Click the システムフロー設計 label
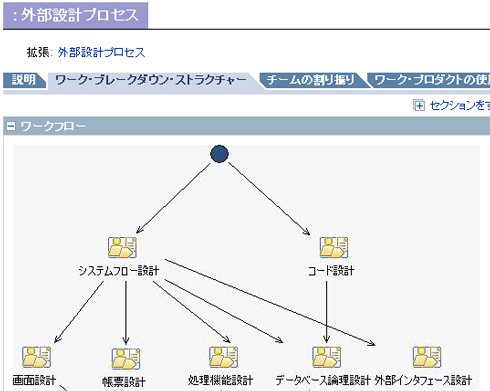Viewport: 490px width, 391px height. (119, 270)
